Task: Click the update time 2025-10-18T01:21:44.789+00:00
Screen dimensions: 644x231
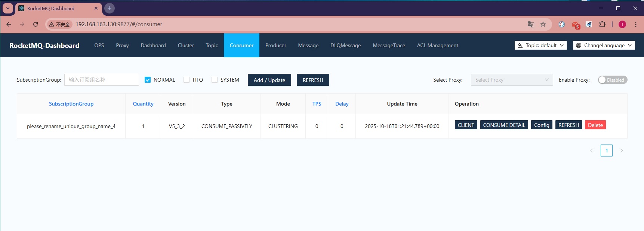Action: pyautogui.click(x=402, y=126)
